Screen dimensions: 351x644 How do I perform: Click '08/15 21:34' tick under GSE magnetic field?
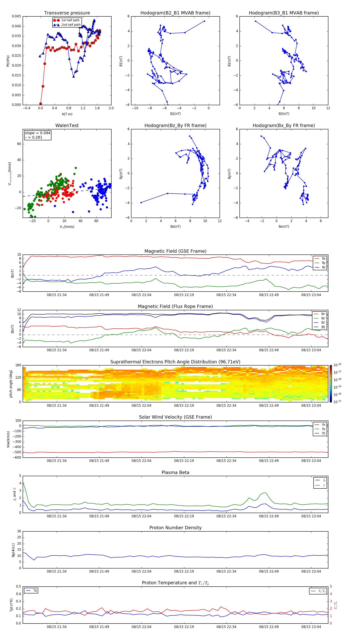click(57, 295)
